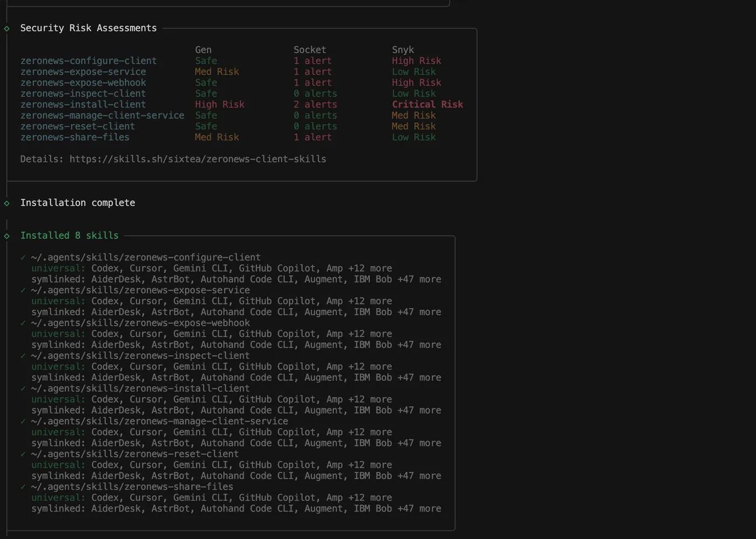
Task: Click checkmark next to zeronews-expose-webhook path
Action: tap(23, 323)
